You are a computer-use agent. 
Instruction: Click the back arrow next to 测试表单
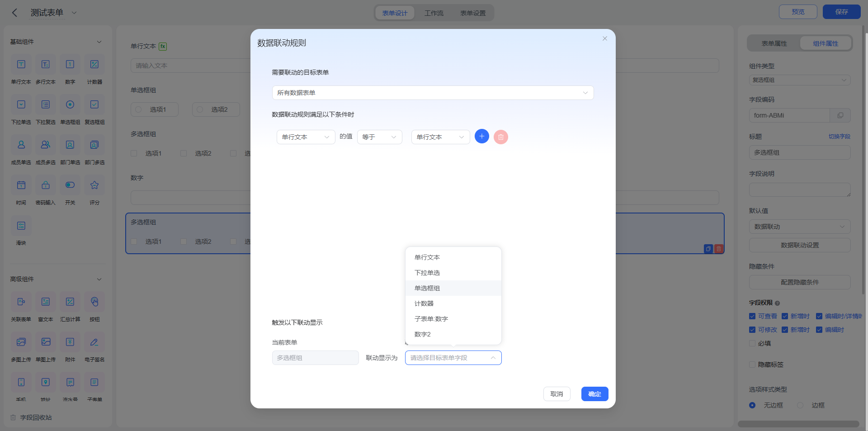[x=14, y=13]
